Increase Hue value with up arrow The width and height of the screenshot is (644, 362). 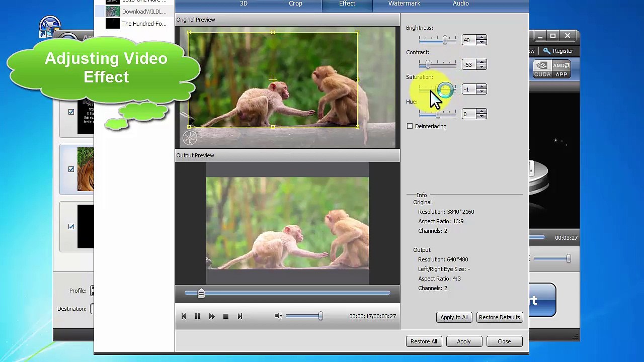point(481,111)
